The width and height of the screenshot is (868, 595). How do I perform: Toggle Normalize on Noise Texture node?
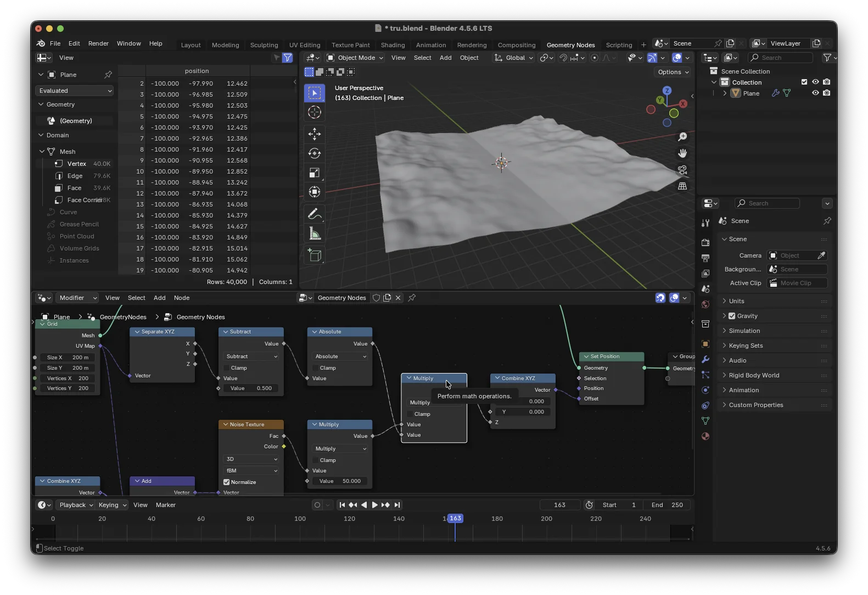pyautogui.click(x=226, y=482)
